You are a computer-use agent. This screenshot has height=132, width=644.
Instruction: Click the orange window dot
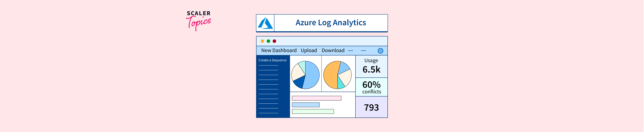tap(262, 41)
